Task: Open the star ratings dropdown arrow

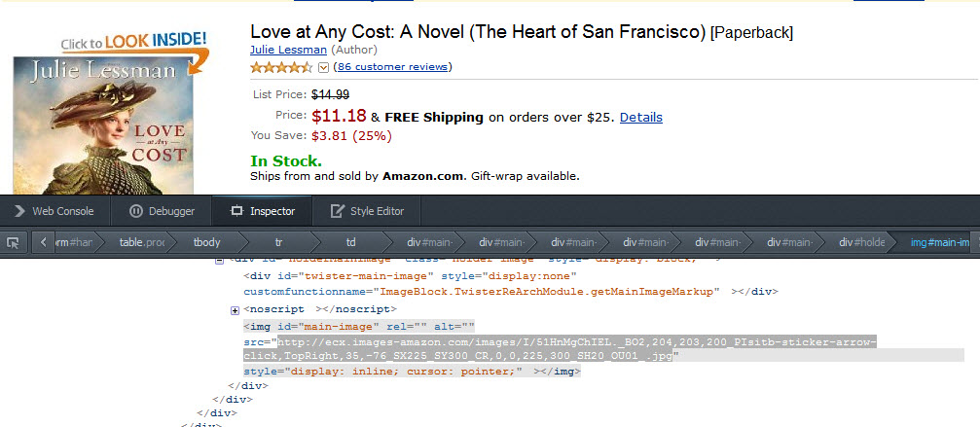Action: [x=323, y=67]
